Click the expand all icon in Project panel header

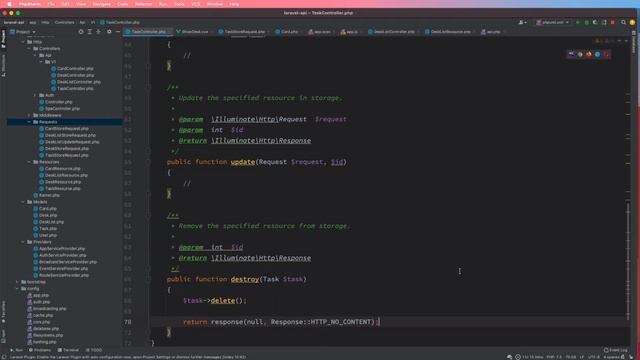(x=90, y=31)
